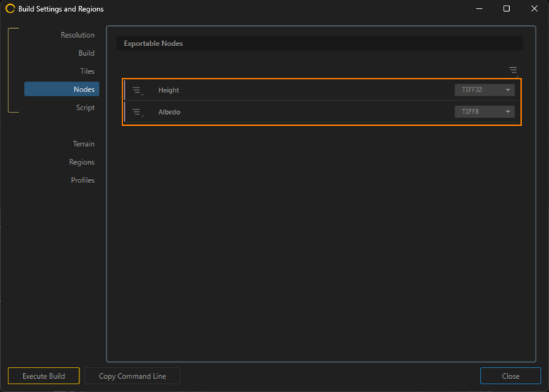Close the window with the X
This screenshot has width=549, height=392.
[x=534, y=8]
